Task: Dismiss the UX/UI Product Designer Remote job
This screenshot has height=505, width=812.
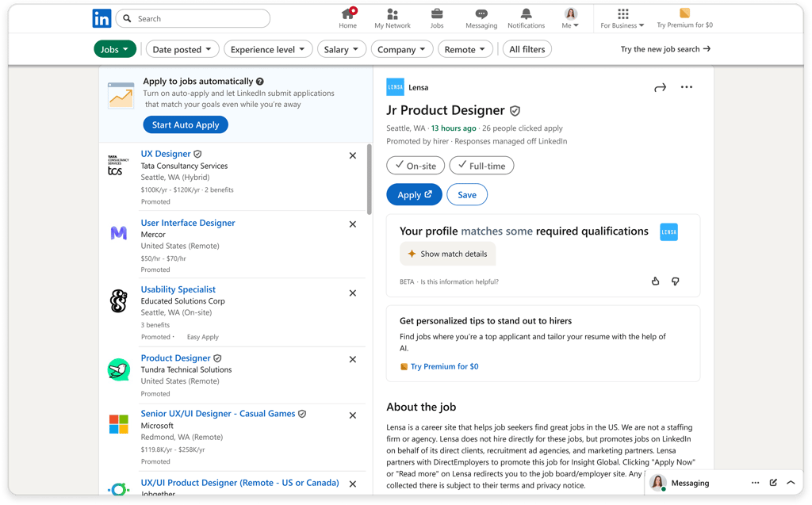Action: [353, 484]
